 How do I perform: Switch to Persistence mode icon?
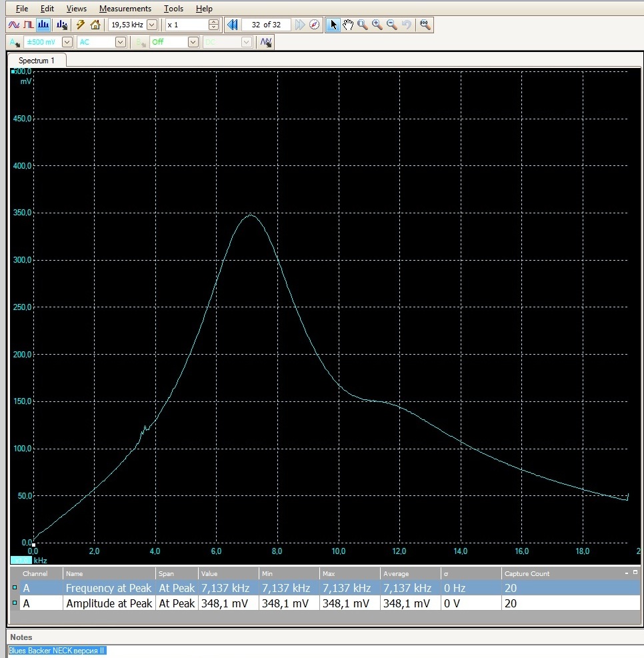[x=29, y=25]
